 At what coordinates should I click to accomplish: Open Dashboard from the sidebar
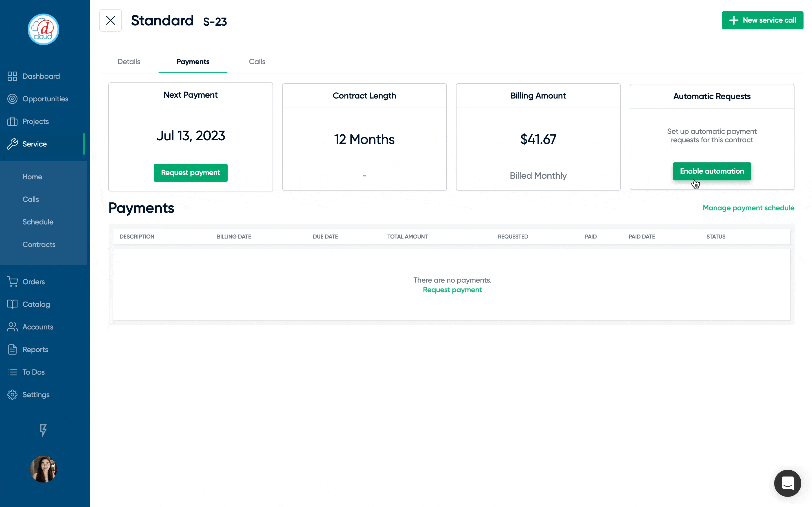[41, 76]
